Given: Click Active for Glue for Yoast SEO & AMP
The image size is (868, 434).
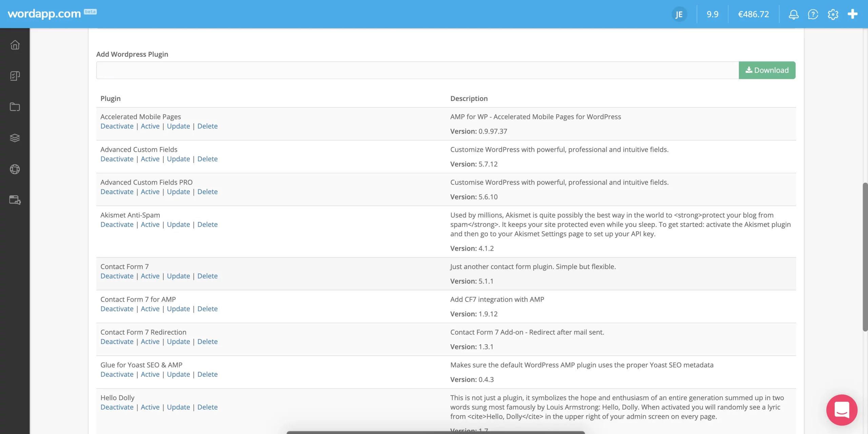Looking at the screenshot, I should 150,374.
